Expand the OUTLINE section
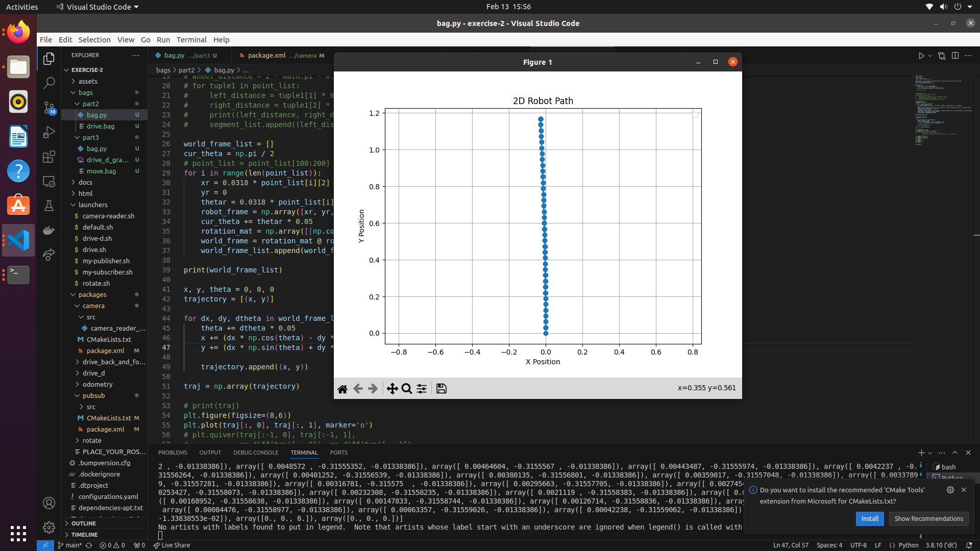980x551 pixels. pos(84,523)
